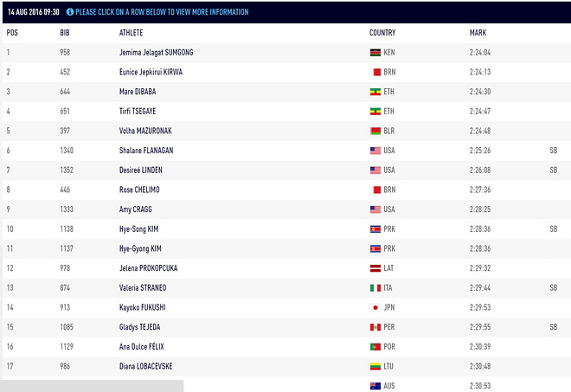Click the COUNTRY column header

(x=382, y=33)
